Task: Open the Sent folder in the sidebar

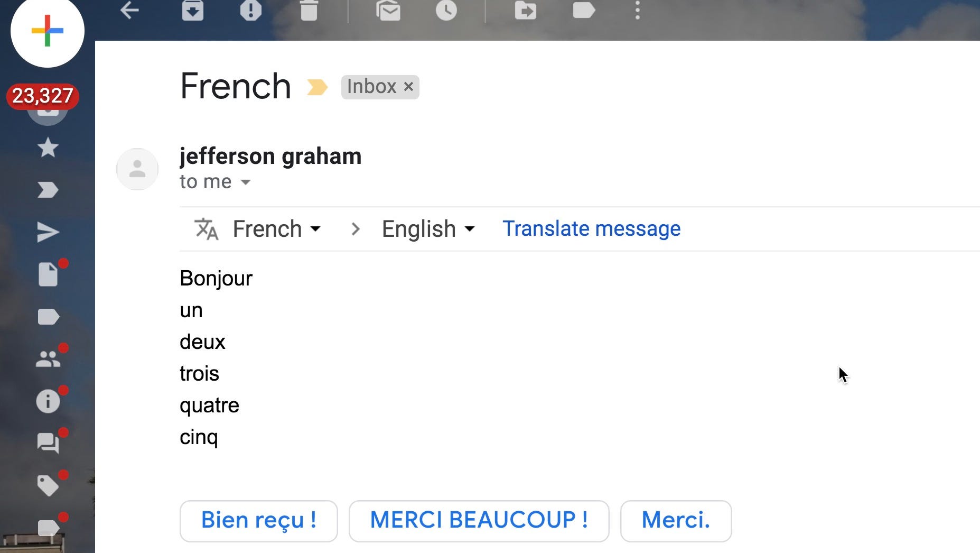Action: tap(48, 232)
